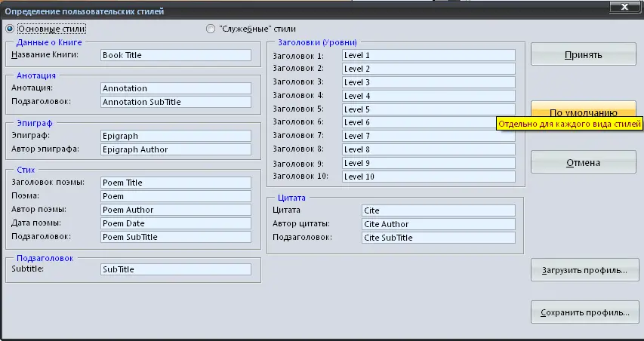Select the Level 5 text field
The height and width of the screenshot is (341, 644).
click(429, 109)
